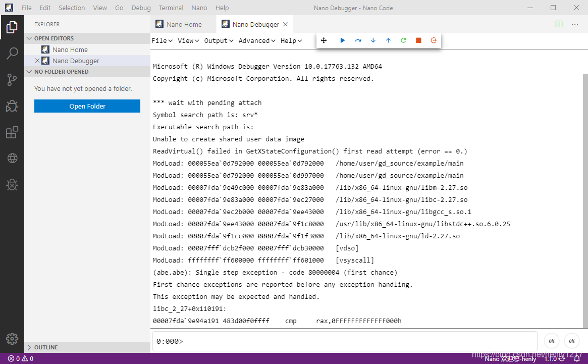
Task: Open the Go menu
Action: coord(119,8)
